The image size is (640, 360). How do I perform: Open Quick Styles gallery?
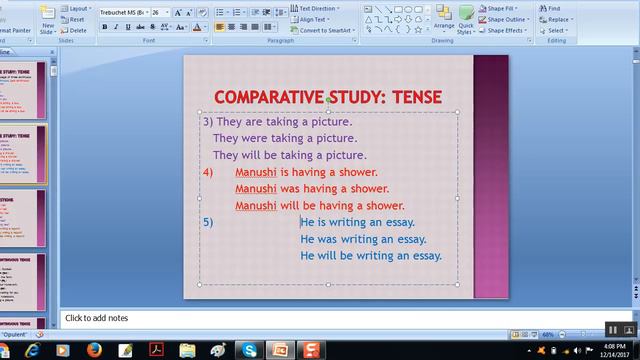tap(466, 19)
